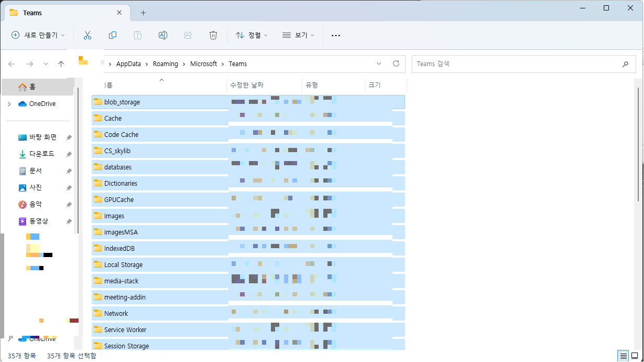Navigate up to the Microsoft folder
This screenshot has width=644, height=362.
tap(61, 63)
